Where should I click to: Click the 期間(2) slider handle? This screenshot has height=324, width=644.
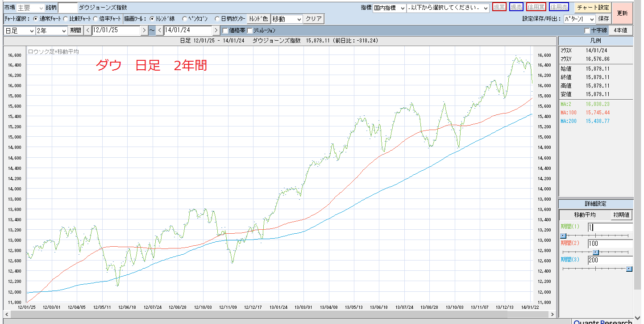pyautogui.click(x=595, y=252)
